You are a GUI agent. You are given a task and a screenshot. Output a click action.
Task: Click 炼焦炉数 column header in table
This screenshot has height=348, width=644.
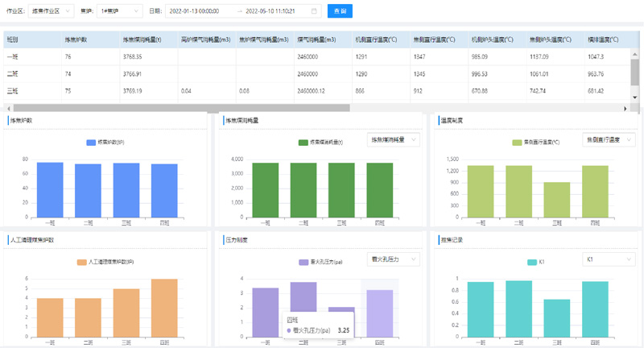pos(90,39)
